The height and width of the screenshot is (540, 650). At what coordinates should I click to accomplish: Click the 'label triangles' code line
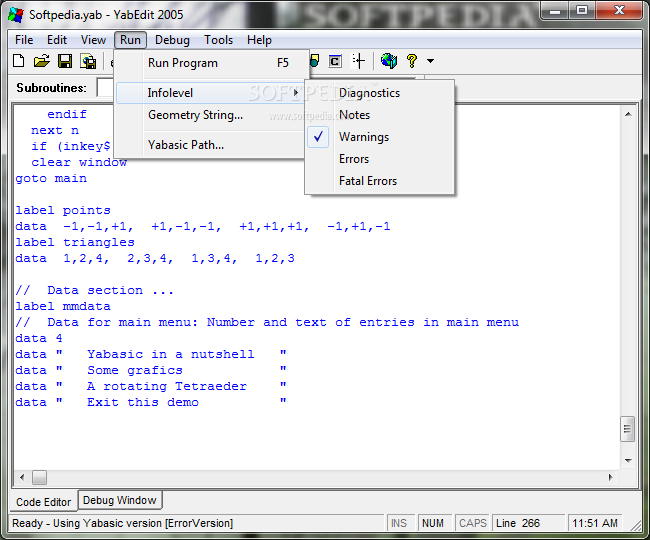click(75, 242)
